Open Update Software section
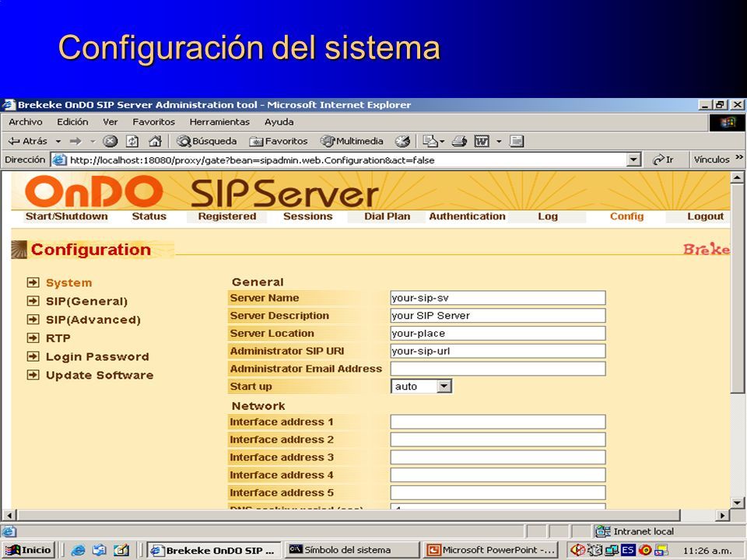 click(x=100, y=375)
